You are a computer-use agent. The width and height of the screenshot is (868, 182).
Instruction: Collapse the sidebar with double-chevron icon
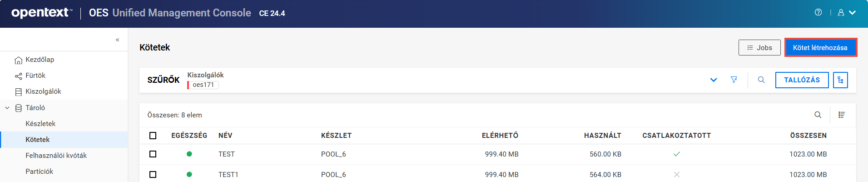coord(117,40)
